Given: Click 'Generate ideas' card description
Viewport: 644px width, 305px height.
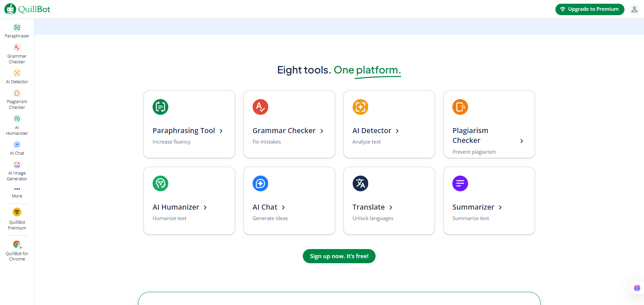Looking at the screenshot, I should coord(270,218).
